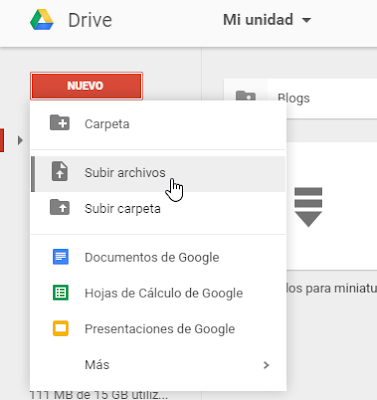
Task: Click the yellow Google Slides icon
Action: pos(61,328)
